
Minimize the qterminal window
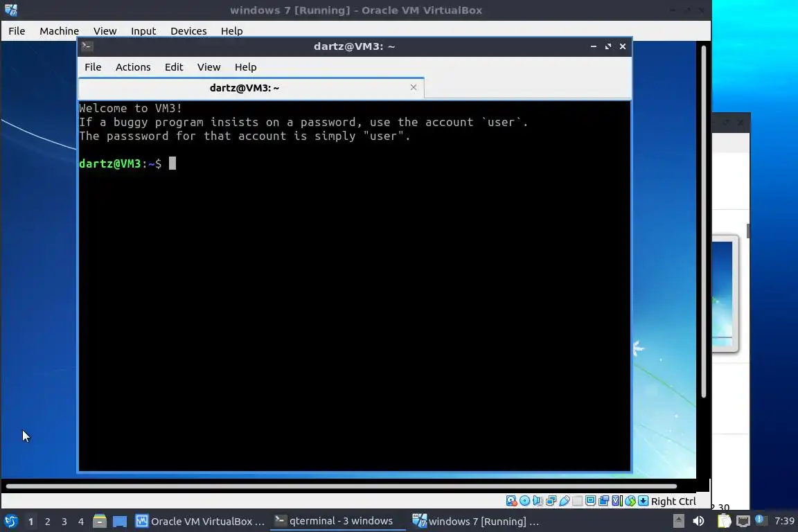[594, 46]
